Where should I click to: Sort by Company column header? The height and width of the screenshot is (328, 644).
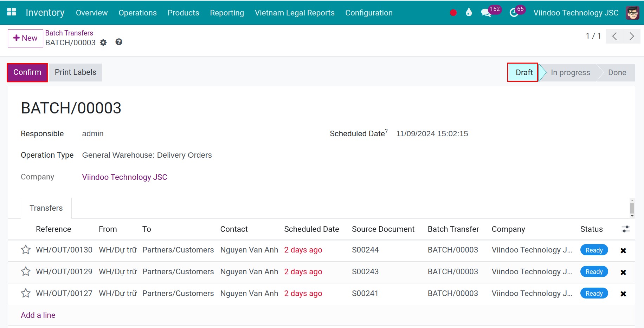[x=508, y=229]
